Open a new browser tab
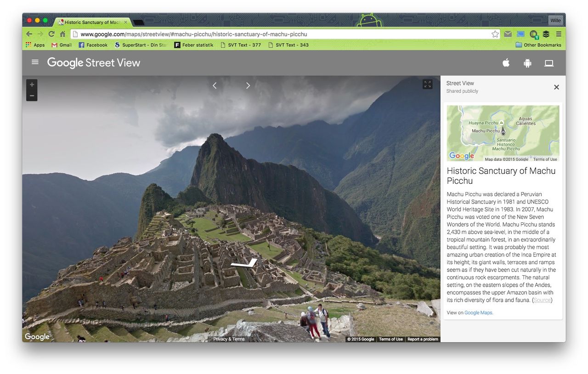This screenshot has width=588, height=374. click(x=139, y=22)
